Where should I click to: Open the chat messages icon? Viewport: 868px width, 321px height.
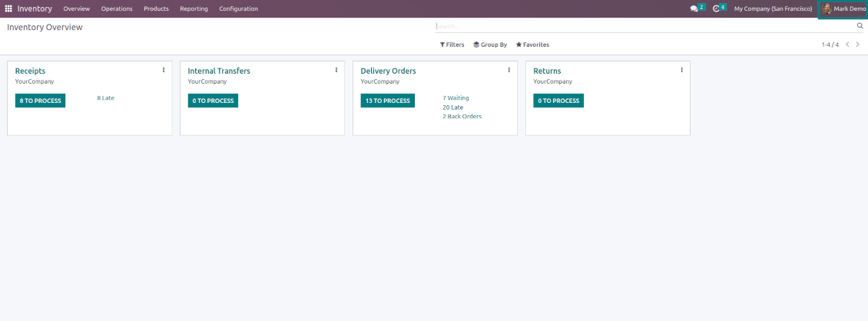pyautogui.click(x=694, y=8)
